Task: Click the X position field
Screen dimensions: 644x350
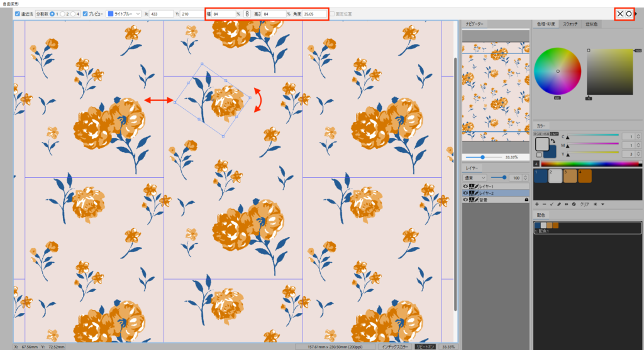Action: tap(162, 14)
